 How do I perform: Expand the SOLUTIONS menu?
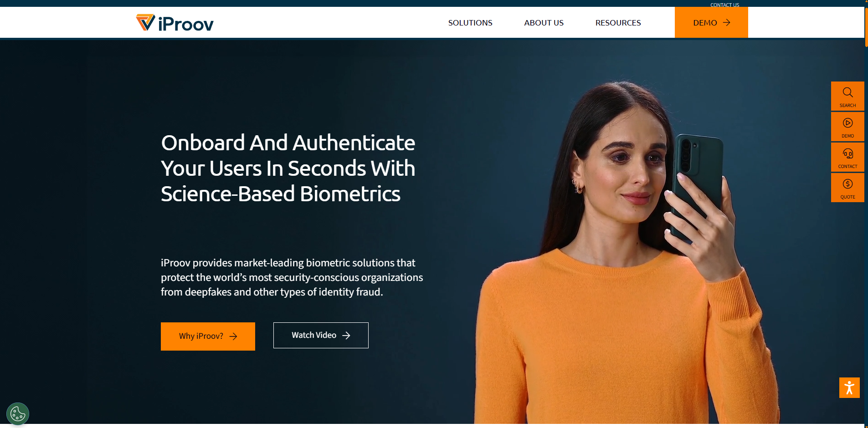click(470, 23)
